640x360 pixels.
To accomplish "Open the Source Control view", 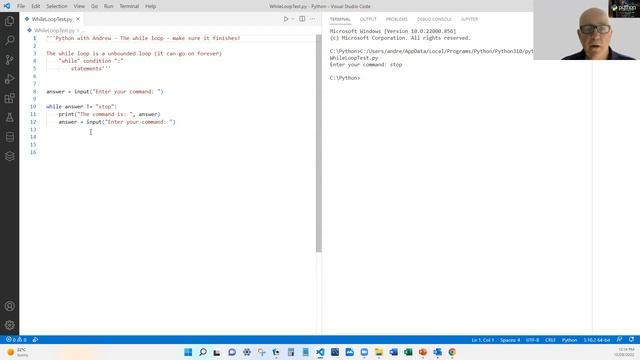I will click(x=9, y=60).
